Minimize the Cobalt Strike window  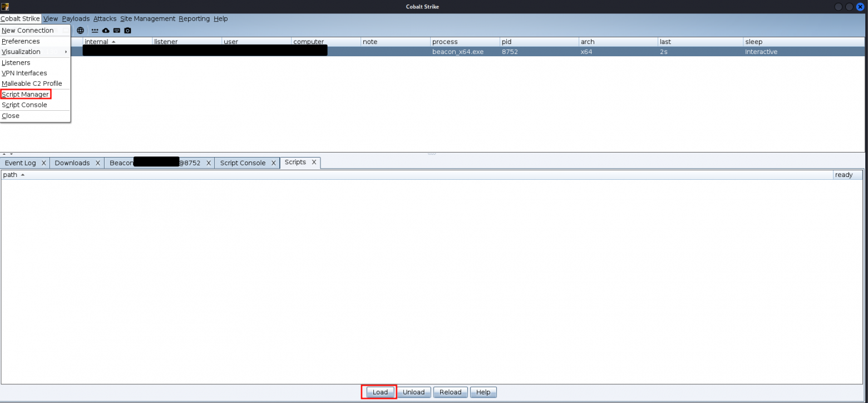click(839, 7)
